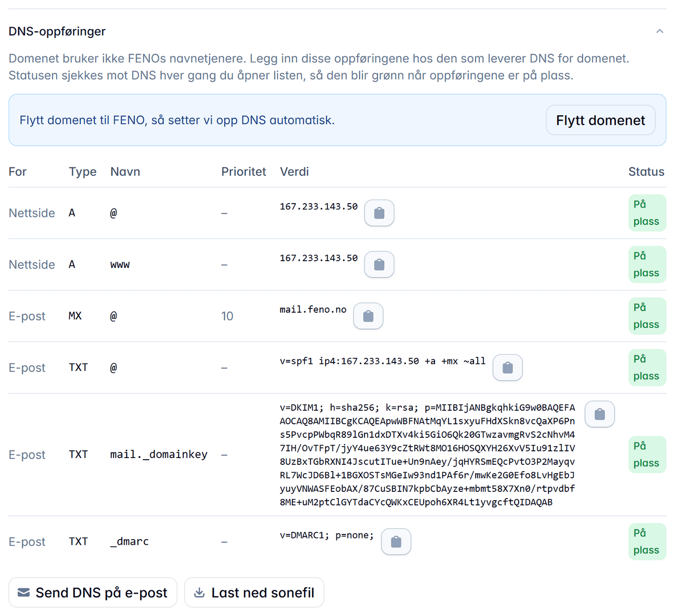Click the Verdi column header
This screenshot has width=675, height=616.
pos(294,172)
